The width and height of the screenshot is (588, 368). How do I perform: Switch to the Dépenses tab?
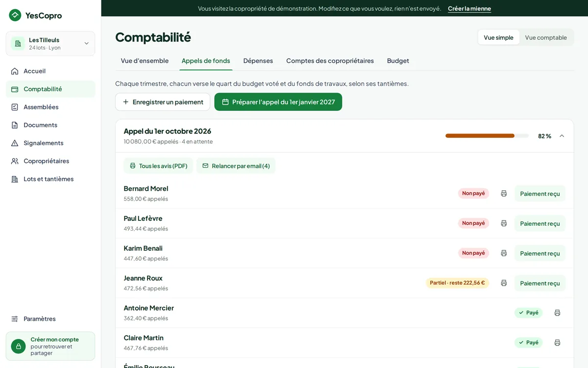[x=258, y=61]
